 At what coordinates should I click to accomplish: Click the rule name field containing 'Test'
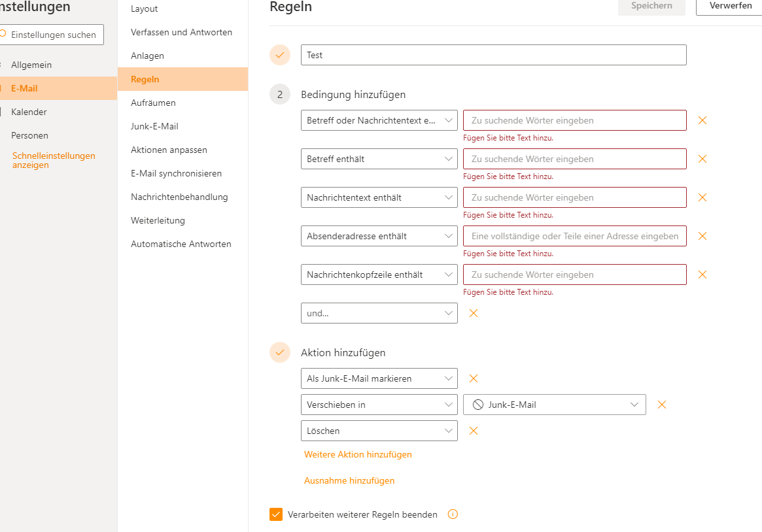[x=494, y=55]
